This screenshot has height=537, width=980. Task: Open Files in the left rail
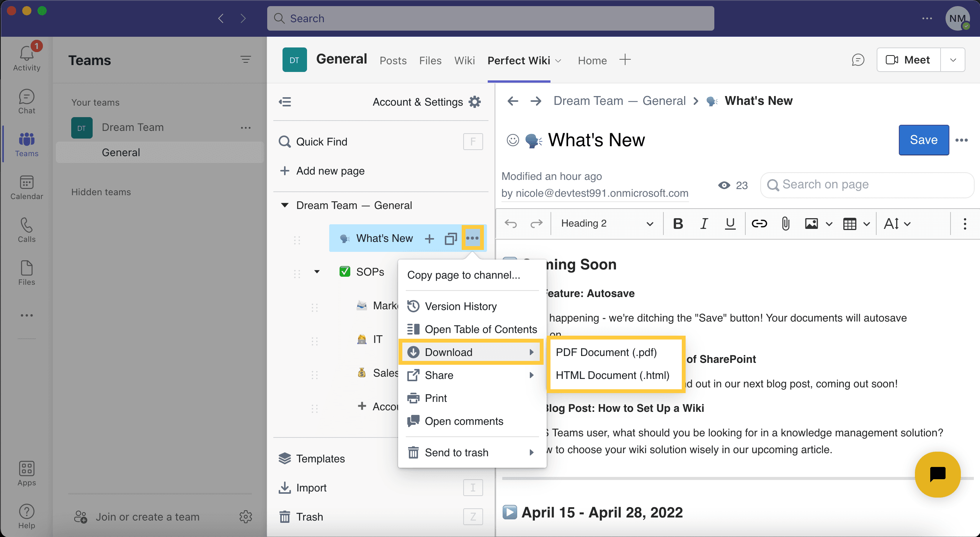[x=27, y=273]
